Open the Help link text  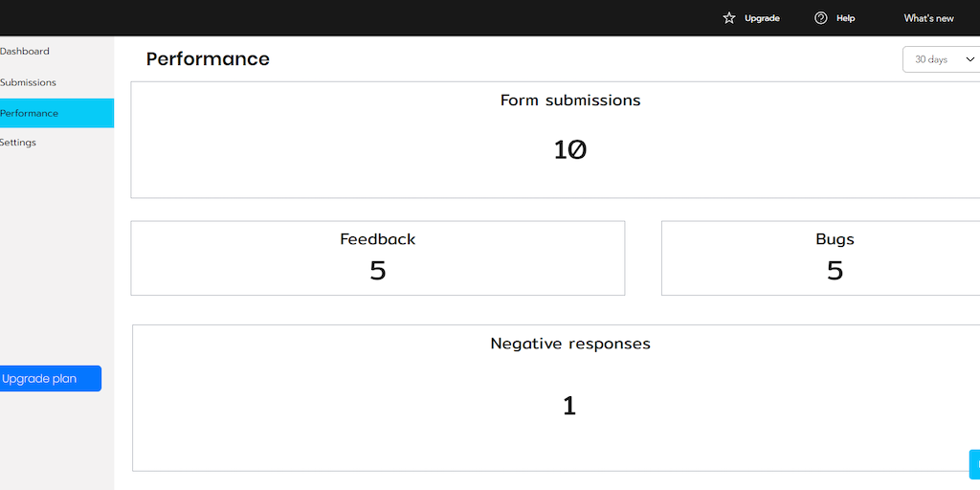pos(845,18)
